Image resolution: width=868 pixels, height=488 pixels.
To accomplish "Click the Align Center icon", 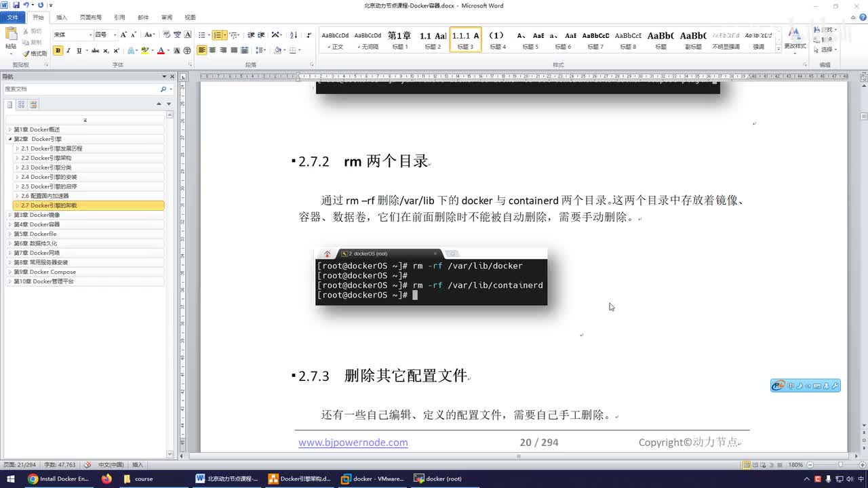I will [212, 51].
